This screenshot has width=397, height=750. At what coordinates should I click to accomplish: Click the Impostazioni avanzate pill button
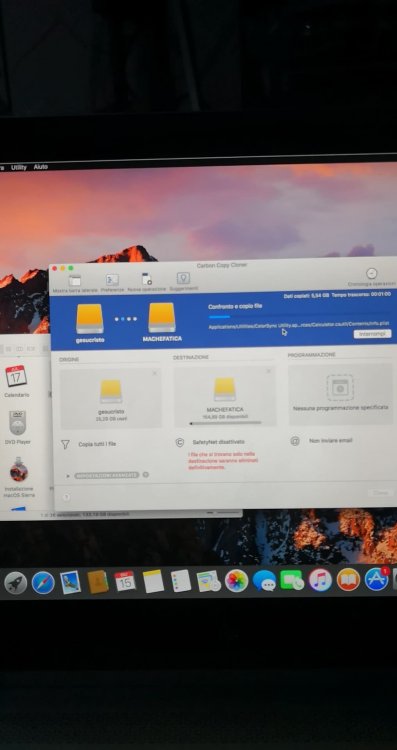pos(107,475)
